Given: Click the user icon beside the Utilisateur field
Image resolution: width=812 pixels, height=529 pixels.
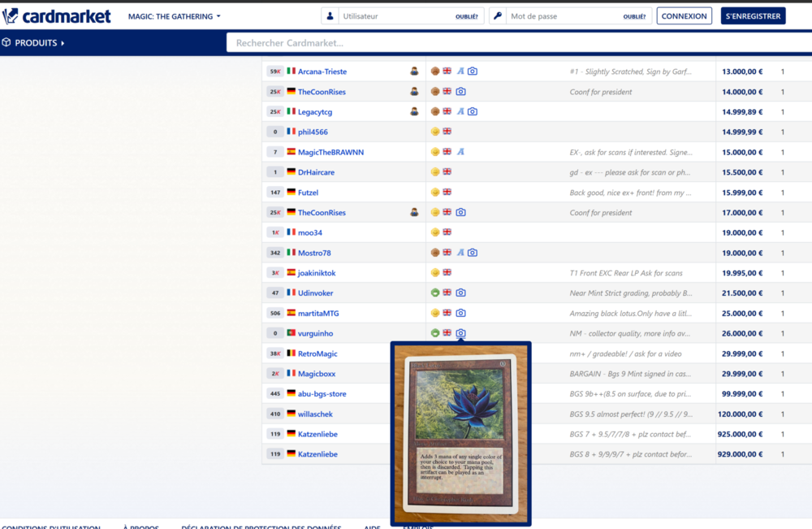Looking at the screenshot, I should point(330,15).
